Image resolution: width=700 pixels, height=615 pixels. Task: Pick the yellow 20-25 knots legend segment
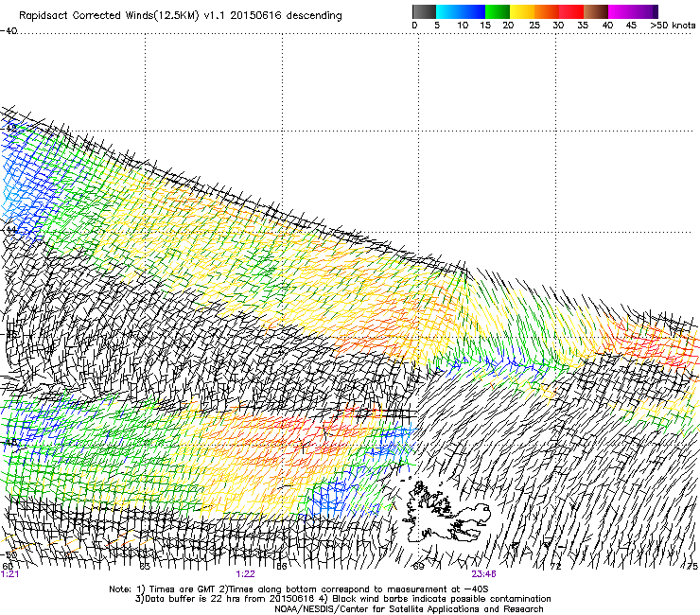[522, 11]
